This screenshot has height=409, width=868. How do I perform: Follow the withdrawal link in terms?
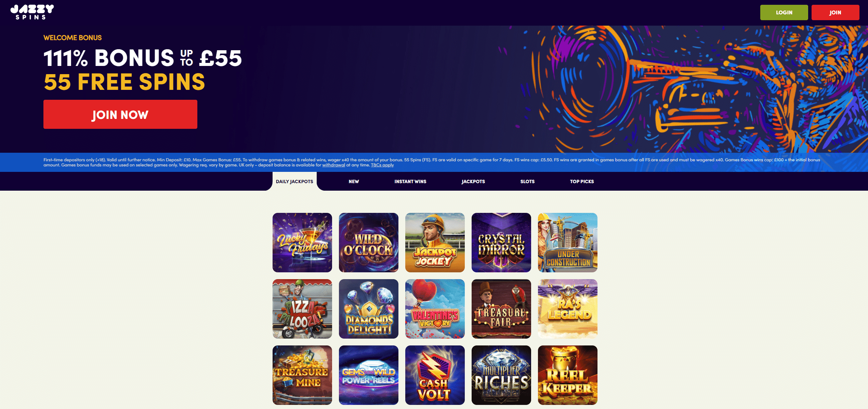coord(333,165)
